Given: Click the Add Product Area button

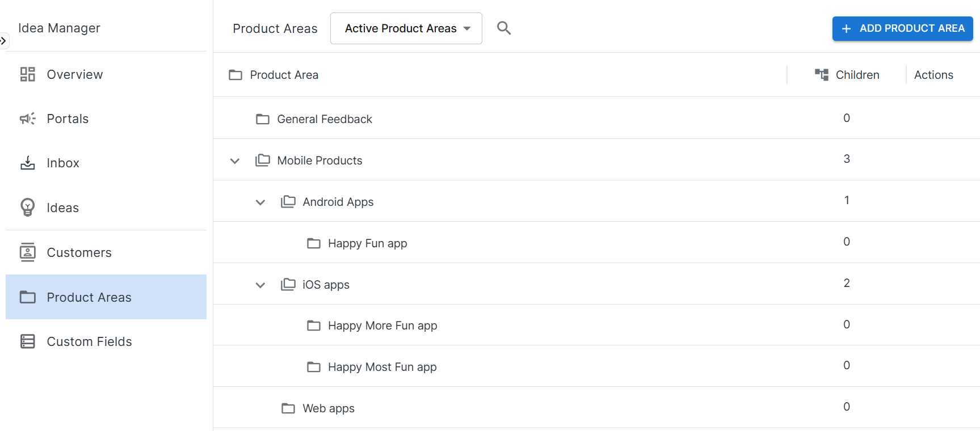Looking at the screenshot, I should pyautogui.click(x=902, y=28).
